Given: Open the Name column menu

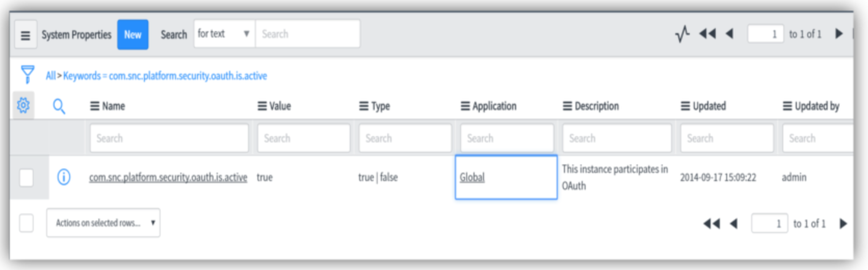Looking at the screenshot, I should pyautogui.click(x=95, y=106).
